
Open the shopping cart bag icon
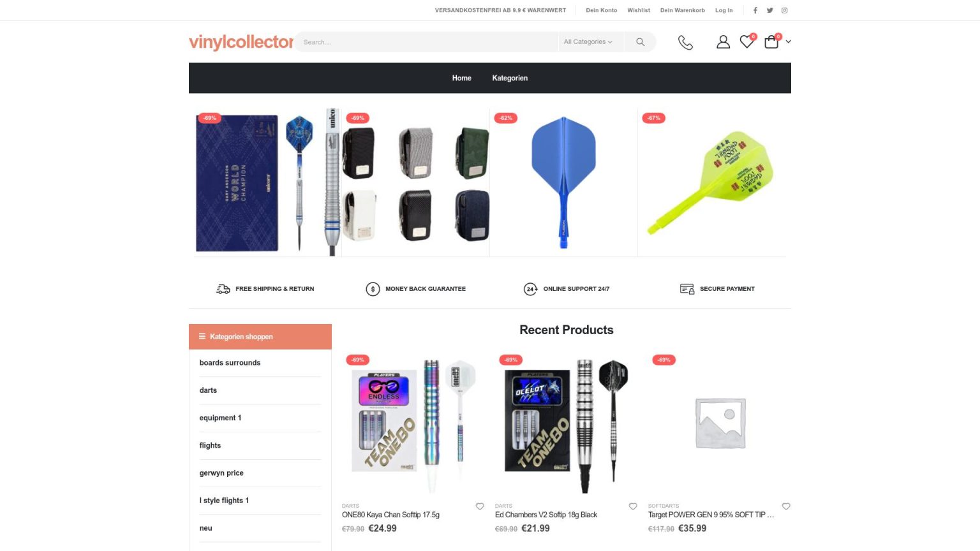771,42
